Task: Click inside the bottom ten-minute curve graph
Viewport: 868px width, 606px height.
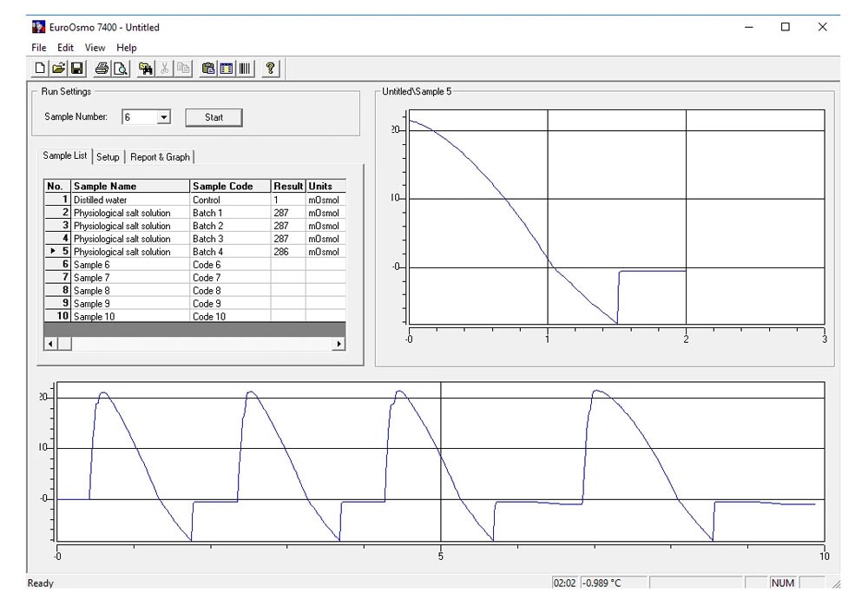Action: pos(441,461)
